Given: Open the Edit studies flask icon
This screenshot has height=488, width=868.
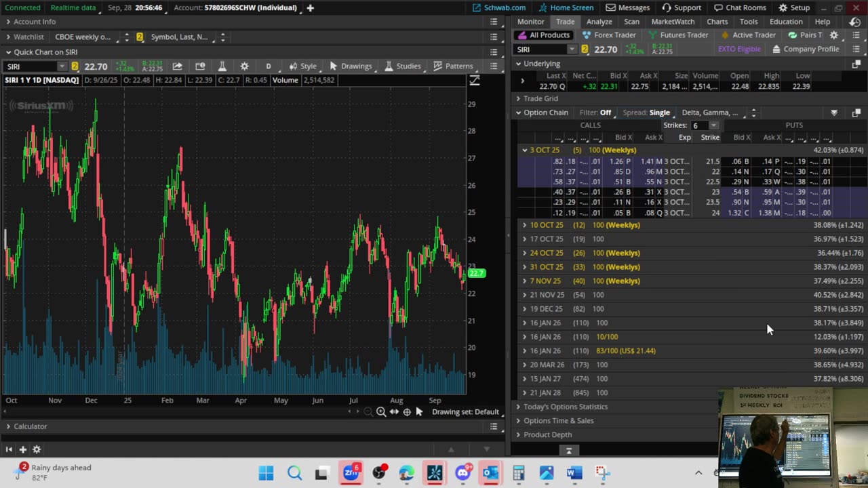Looking at the screenshot, I should 222,66.
